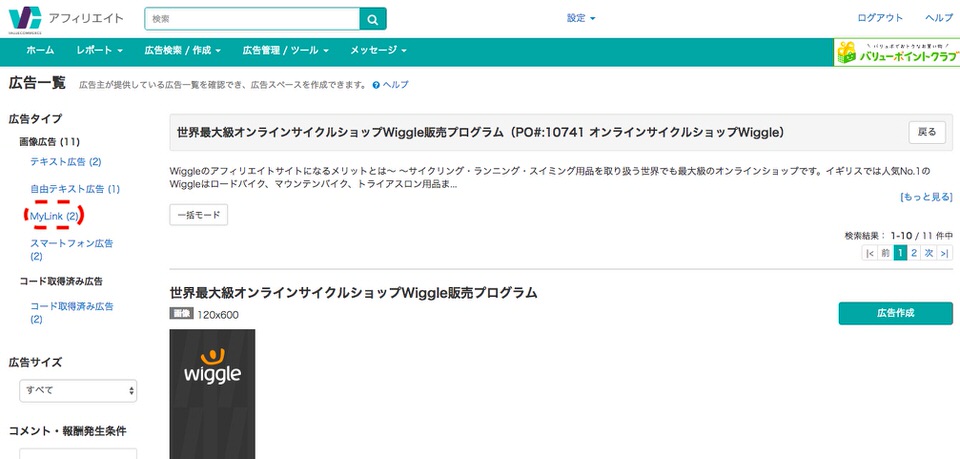Click the ログアウト link

[x=880, y=18]
